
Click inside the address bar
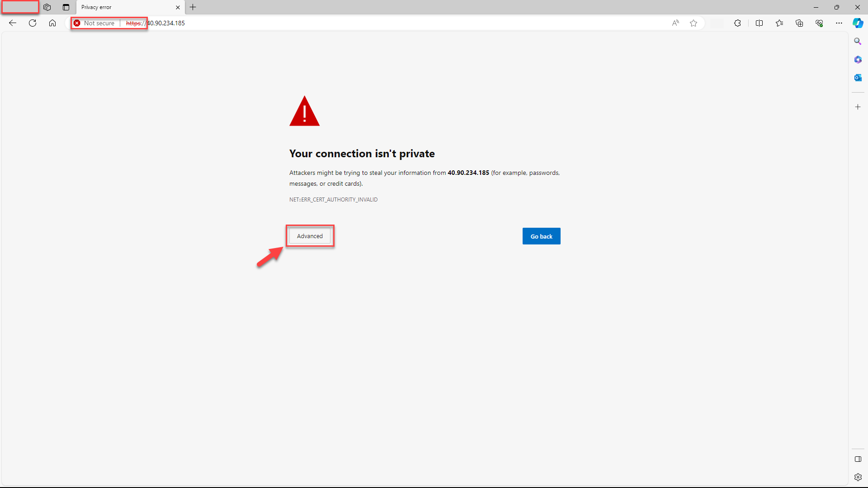316,23
